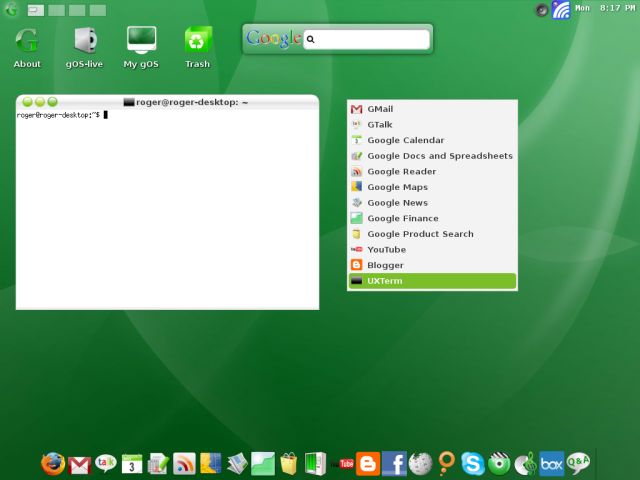The width and height of the screenshot is (640, 480).
Task: Open Google Talk bubble in the dock
Action: coord(106,463)
